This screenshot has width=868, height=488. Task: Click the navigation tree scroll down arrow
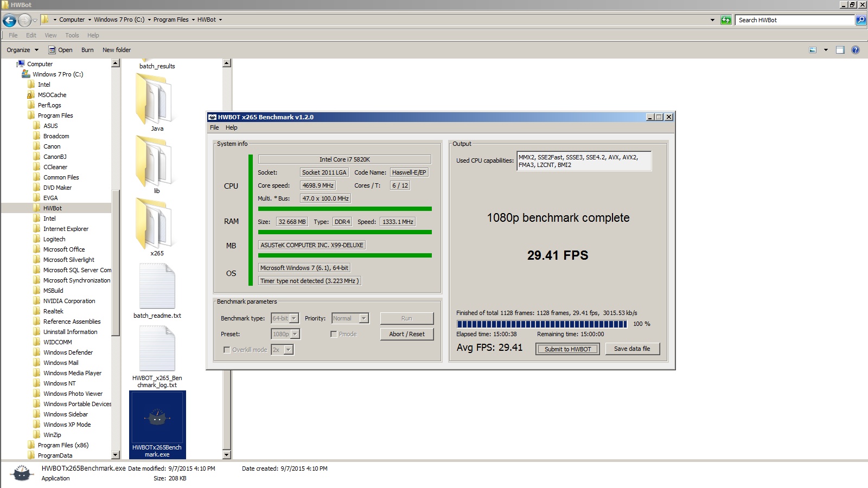pos(116,455)
